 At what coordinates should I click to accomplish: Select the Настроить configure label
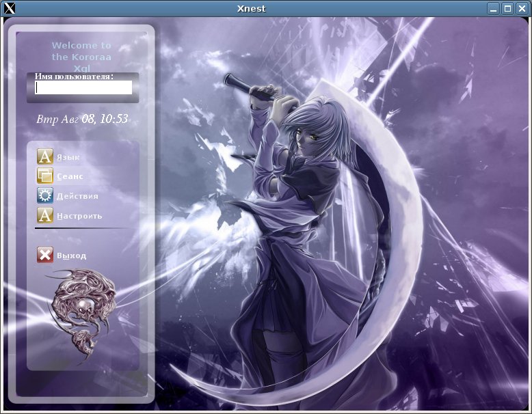click(x=79, y=216)
